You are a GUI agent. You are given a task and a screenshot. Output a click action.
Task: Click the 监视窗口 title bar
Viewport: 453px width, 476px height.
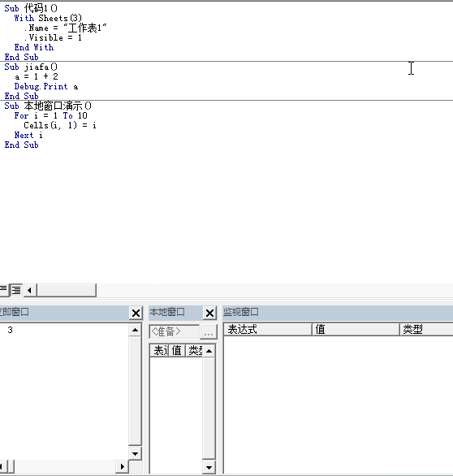(x=338, y=313)
